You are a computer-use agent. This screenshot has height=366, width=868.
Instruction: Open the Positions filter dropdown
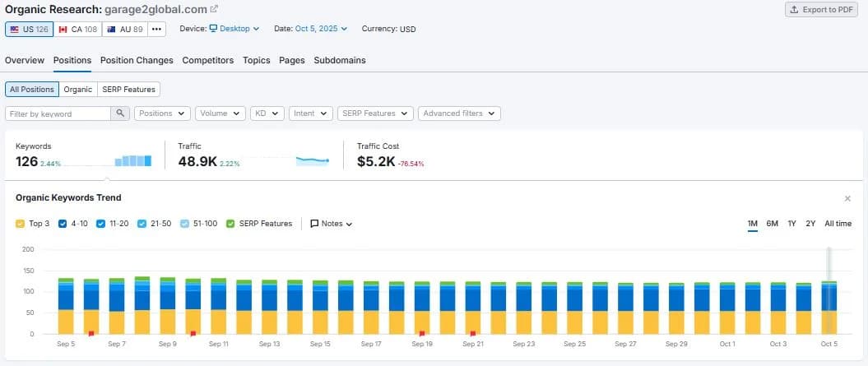[x=162, y=114]
